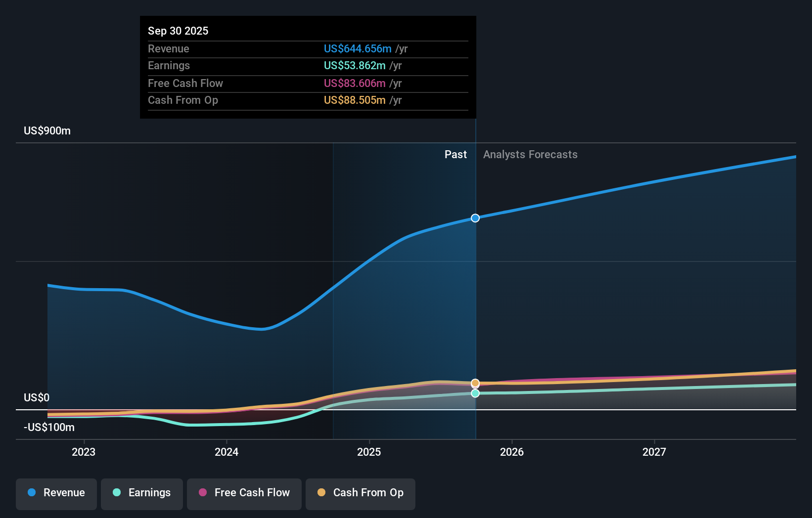Select the orange Cash From Op chart marker
The width and height of the screenshot is (812, 518).
[475, 383]
